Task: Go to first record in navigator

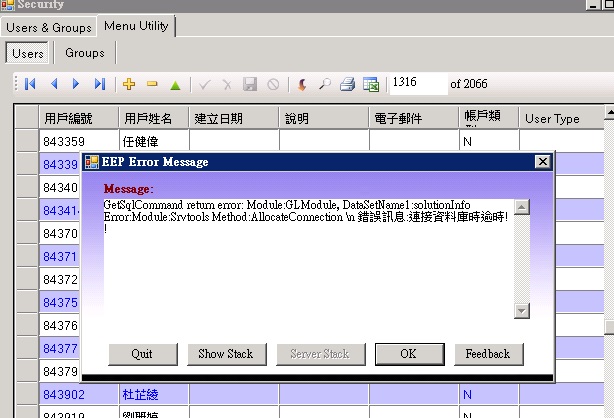Action: point(30,85)
